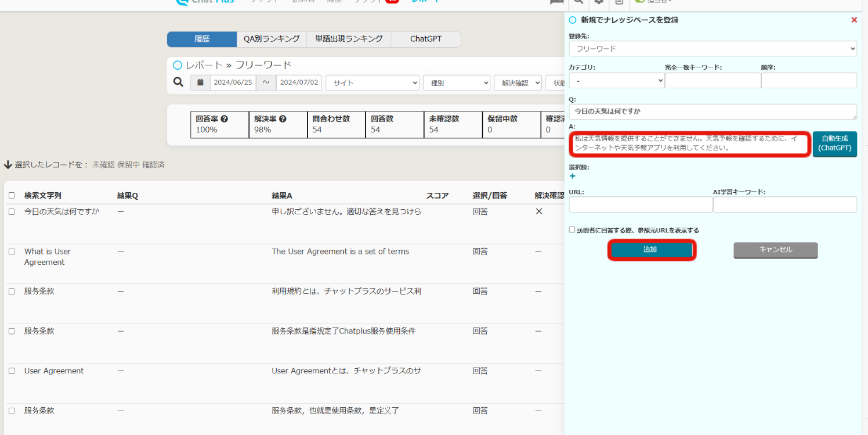Click 自動生成 (ChatGPT) button
The image size is (868, 435).
(834, 143)
